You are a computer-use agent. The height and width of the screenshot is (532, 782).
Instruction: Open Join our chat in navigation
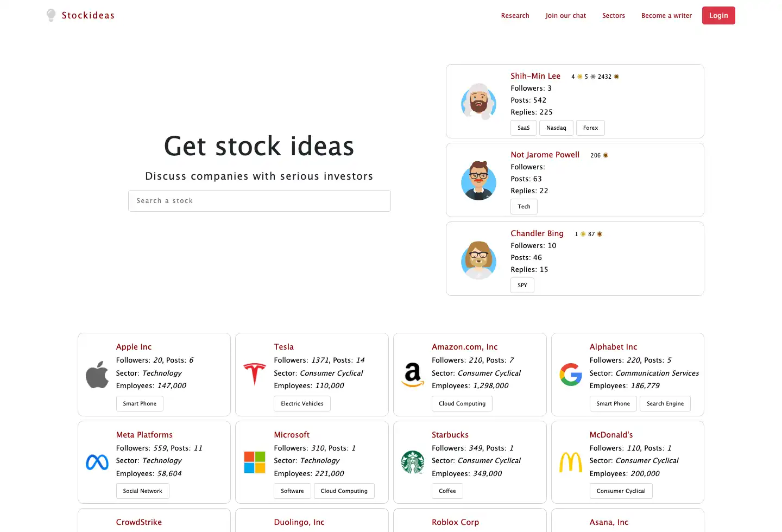click(565, 16)
